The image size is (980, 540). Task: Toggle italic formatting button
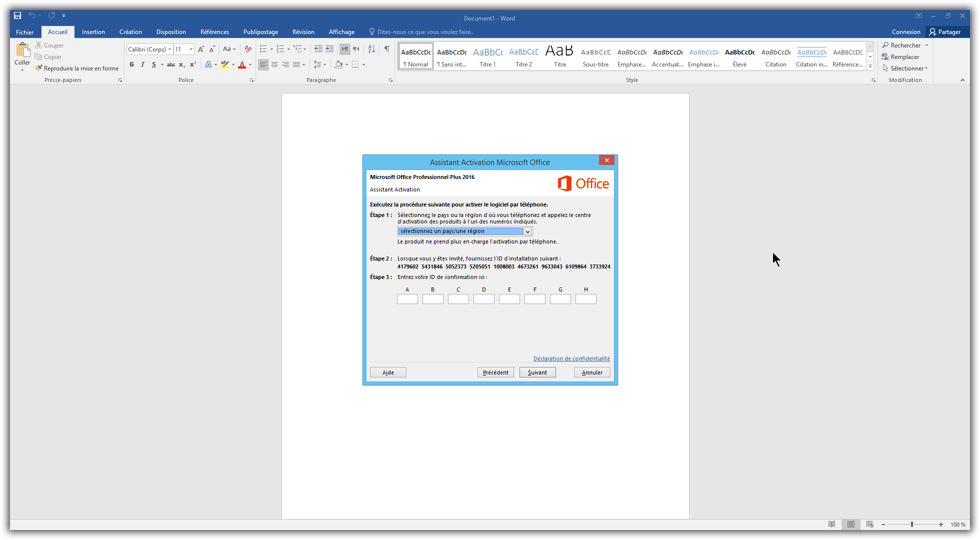[142, 64]
